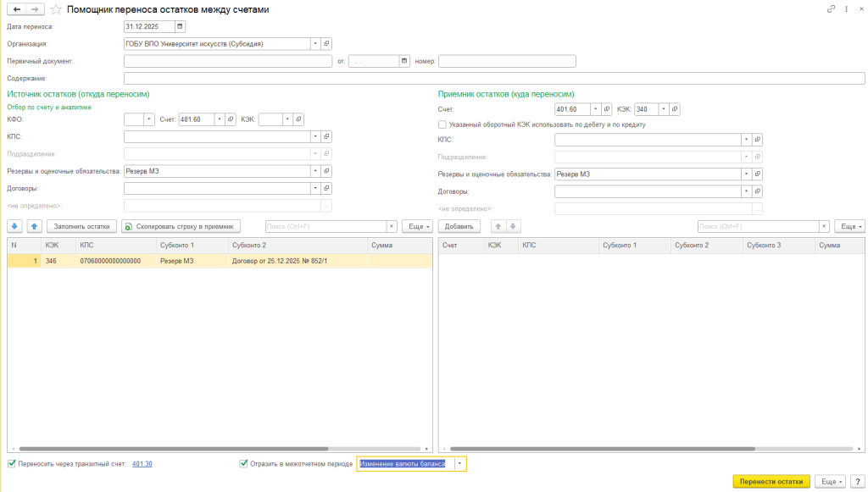Open the bottom Еще menu
The width and height of the screenshot is (868, 492).
point(831,481)
